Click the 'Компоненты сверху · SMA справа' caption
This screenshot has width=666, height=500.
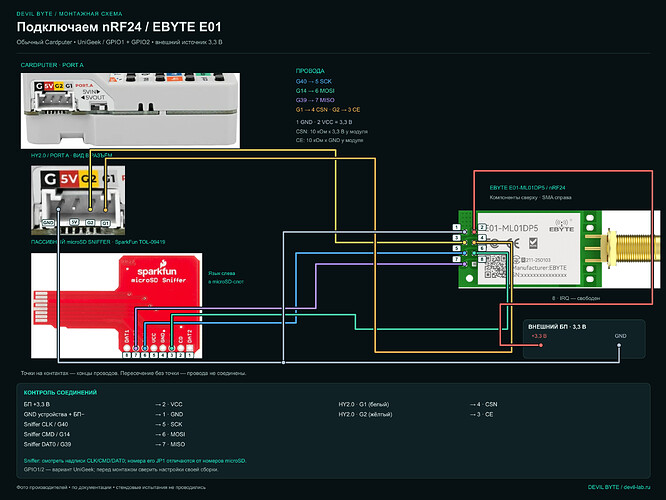point(530,197)
